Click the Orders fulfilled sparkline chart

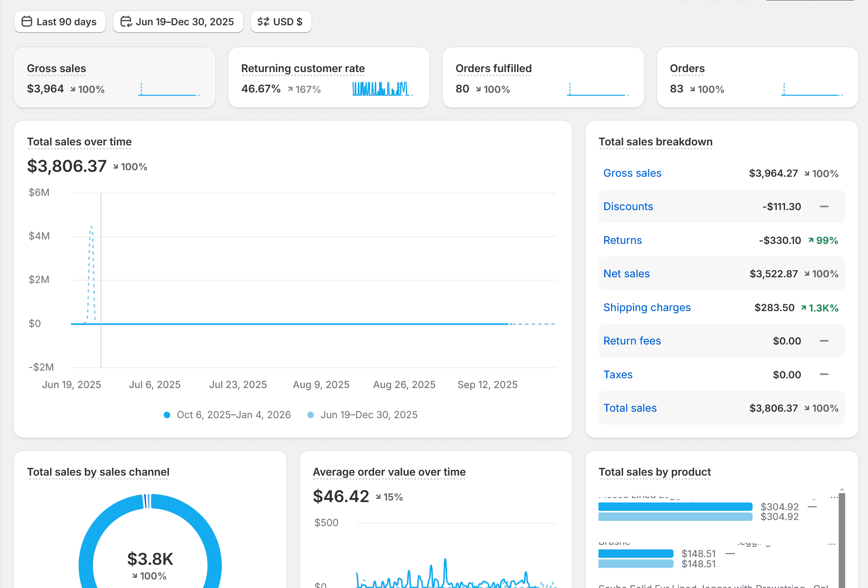tap(598, 90)
